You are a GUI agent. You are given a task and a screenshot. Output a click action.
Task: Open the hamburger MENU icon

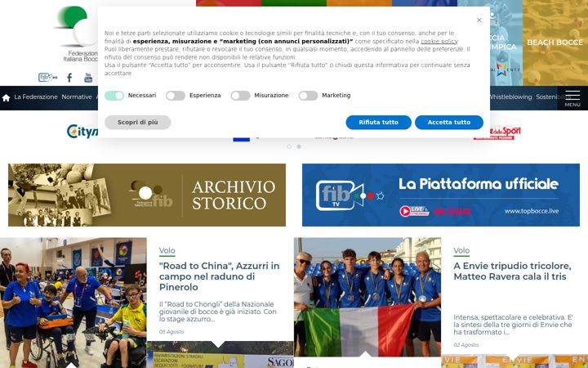[572, 98]
